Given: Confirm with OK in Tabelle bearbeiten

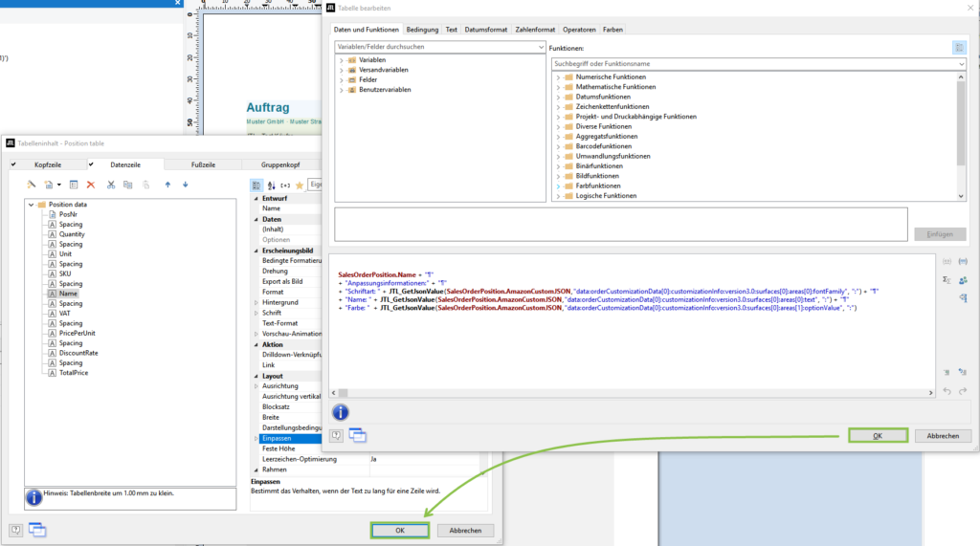Looking at the screenshot, I should (x=877, y=435).
